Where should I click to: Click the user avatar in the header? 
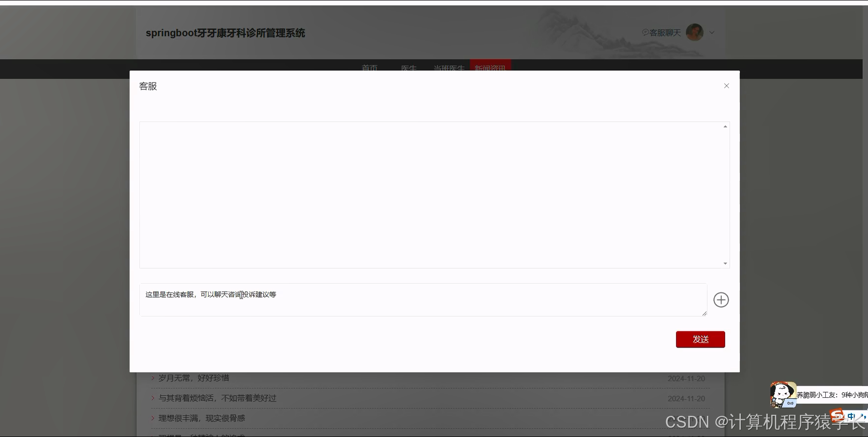point(694,32)
